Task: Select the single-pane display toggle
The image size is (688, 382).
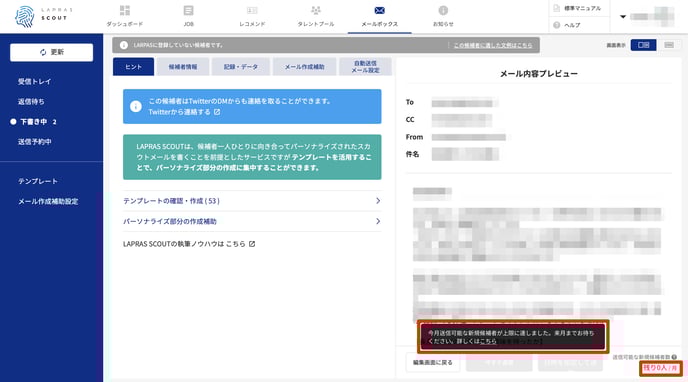Action: tap(669, 45)
